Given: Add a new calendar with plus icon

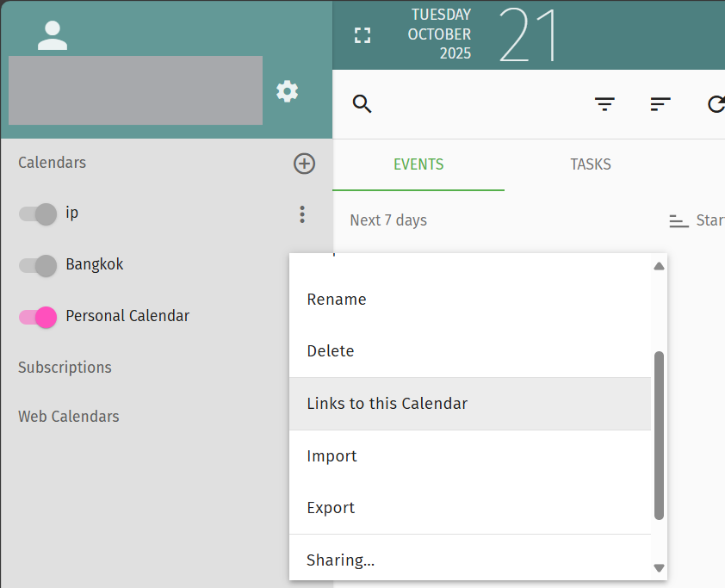Looking at the screenshot, I should pos(304,164).
